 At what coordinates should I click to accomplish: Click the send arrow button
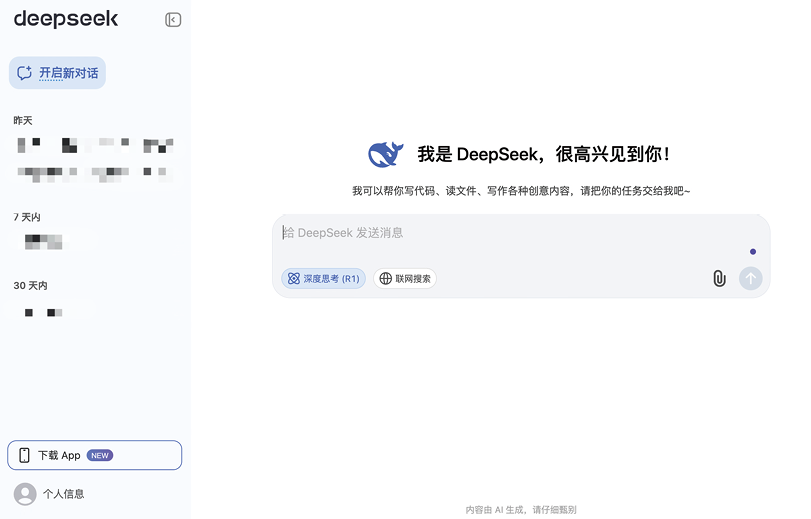point(750,278)
